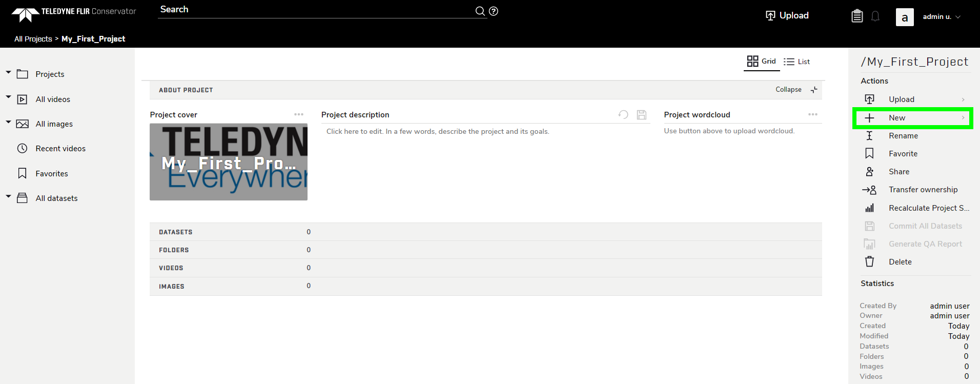Click the project cover thumbnail
The image size is (980, 384).
229,162
